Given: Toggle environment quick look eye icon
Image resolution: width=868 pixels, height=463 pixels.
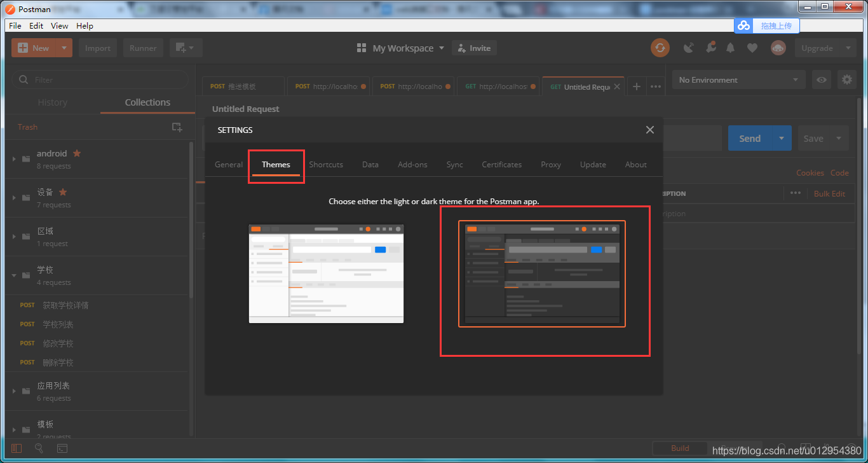Looking at the screenshot, I should 822,79.
